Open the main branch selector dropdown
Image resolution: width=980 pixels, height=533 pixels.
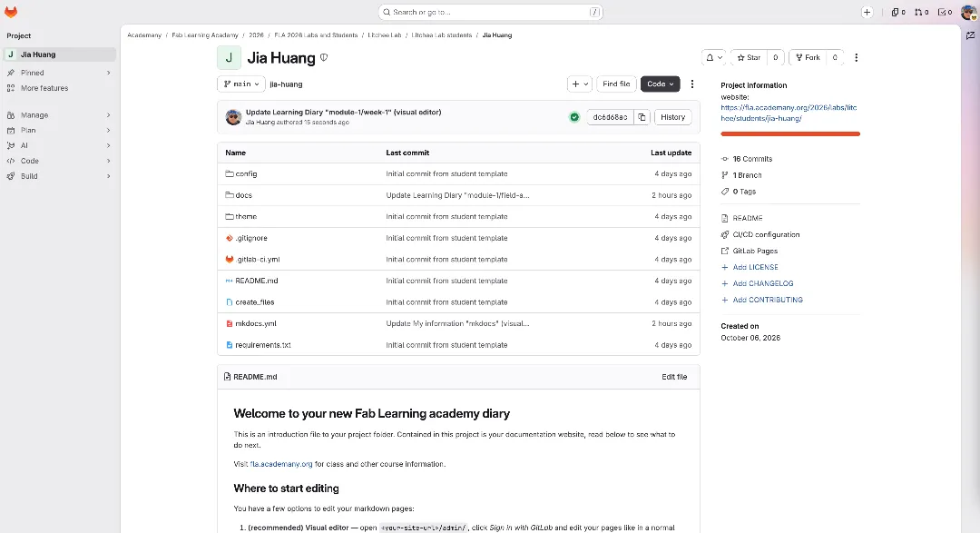point(241,84)
